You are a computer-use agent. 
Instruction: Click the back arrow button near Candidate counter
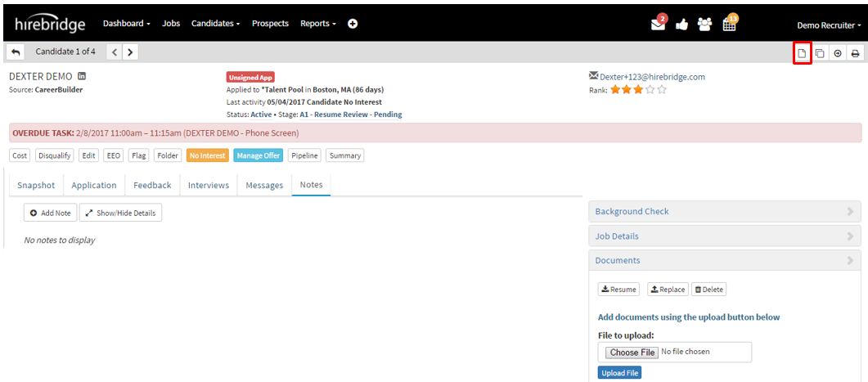point(16,52)
